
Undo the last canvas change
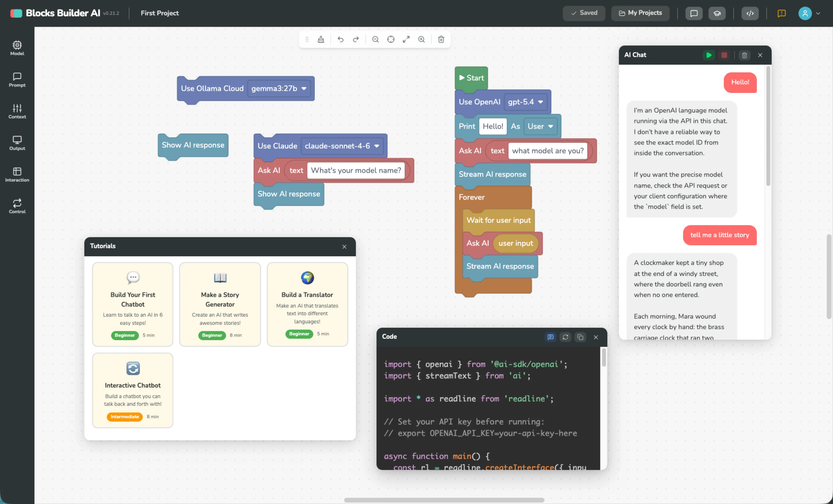[x=340, y=39]
